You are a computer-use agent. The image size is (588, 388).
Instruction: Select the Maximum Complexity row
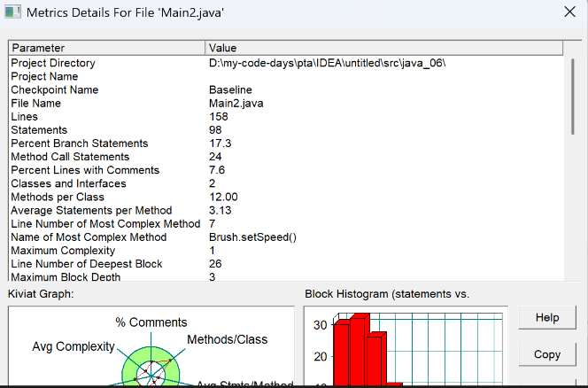(286, 251)
